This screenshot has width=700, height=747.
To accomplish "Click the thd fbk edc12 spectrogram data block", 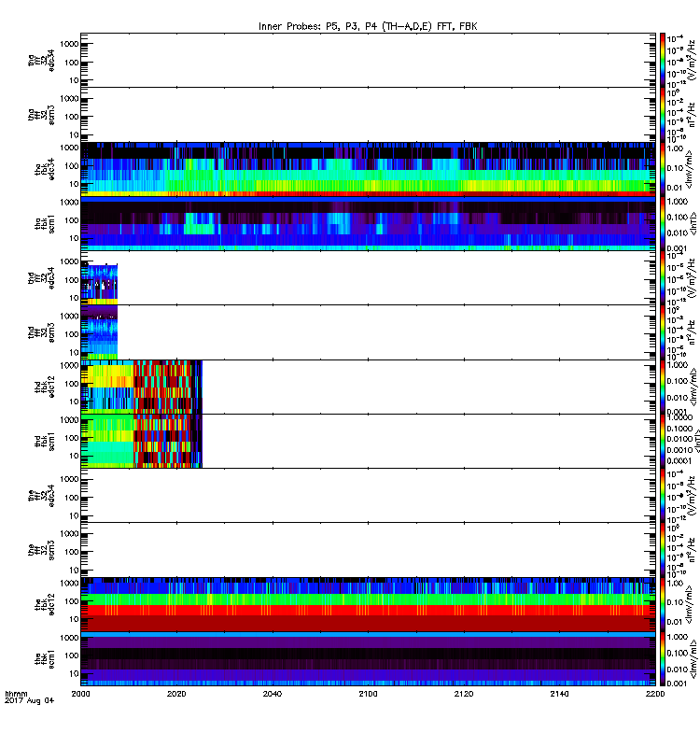I will point(142,387).
